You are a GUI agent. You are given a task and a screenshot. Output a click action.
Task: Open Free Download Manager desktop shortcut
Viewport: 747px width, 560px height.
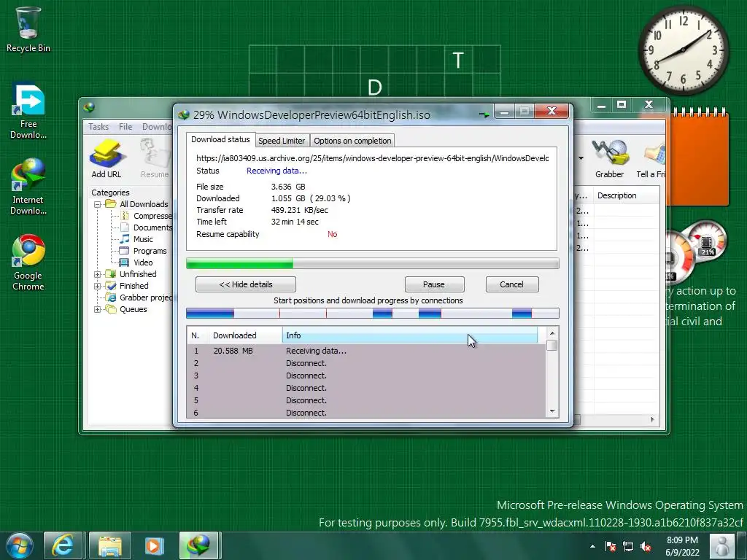[x=28, y=111]
